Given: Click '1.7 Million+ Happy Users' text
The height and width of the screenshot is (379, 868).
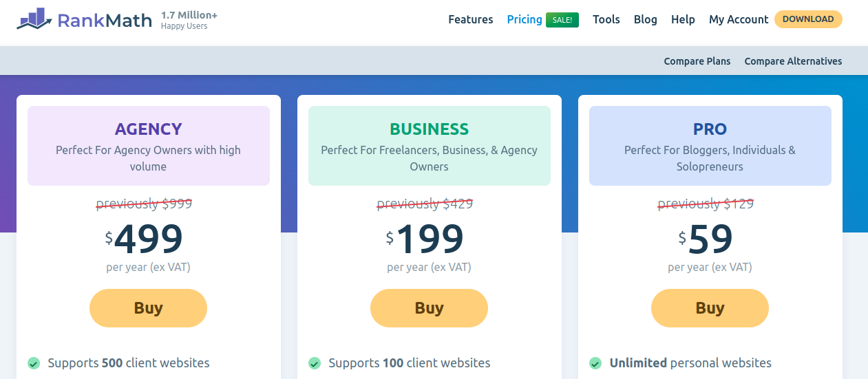Looking at the screenshot, I should click(x=189, y=20).
